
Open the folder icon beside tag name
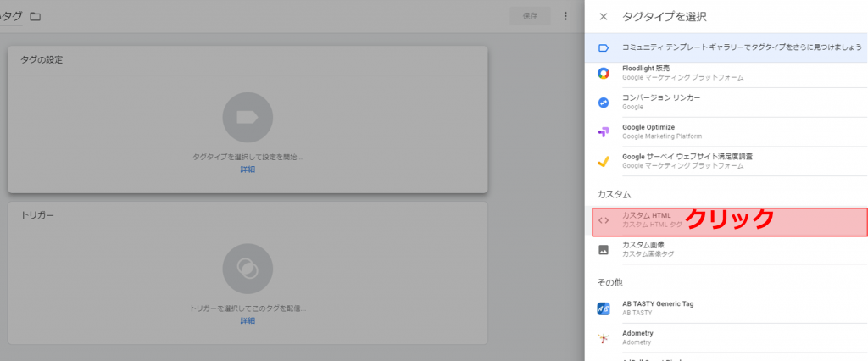36,17
